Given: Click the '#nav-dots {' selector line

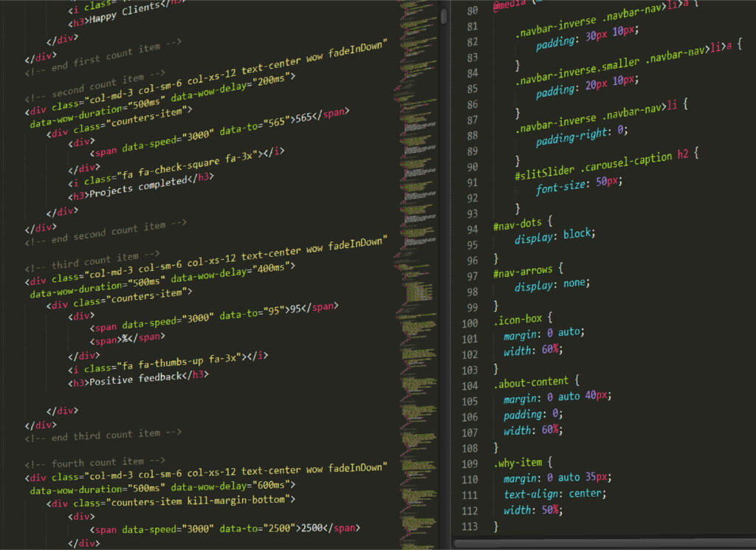Looking at the screenshot, I should coord(523,224).
